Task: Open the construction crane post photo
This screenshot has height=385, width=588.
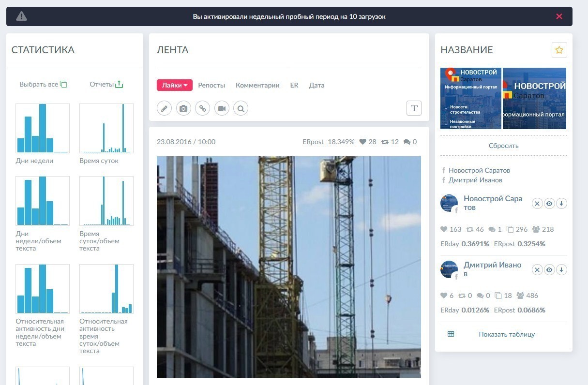Action: pos(289,267)
